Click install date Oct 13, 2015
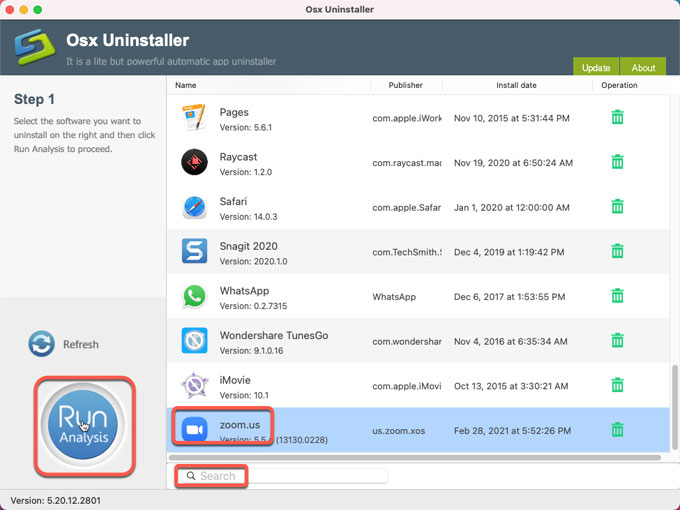This screenshot has height=510, width=680. (x=511, y=386)
